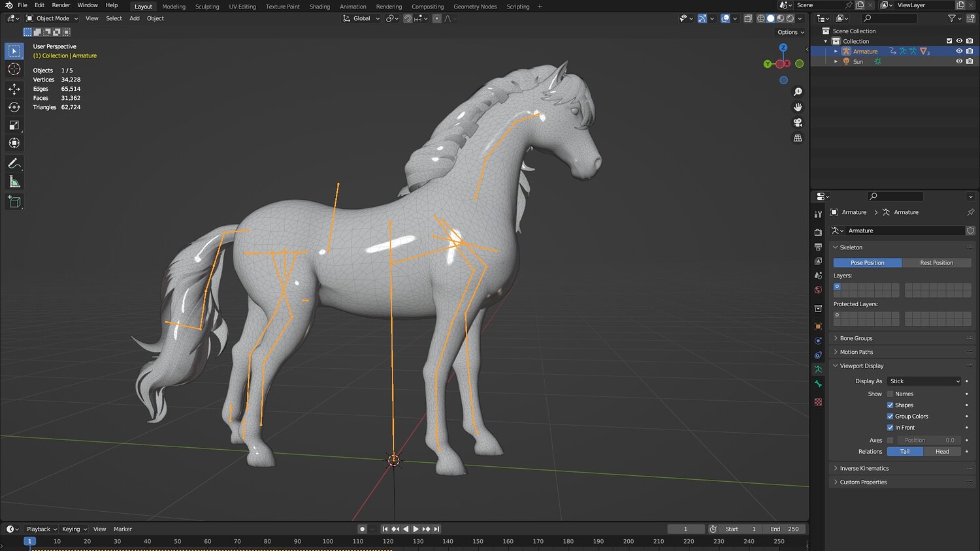Hide the Armature in the outliner

pyautogui.click(x=959, y=51)
